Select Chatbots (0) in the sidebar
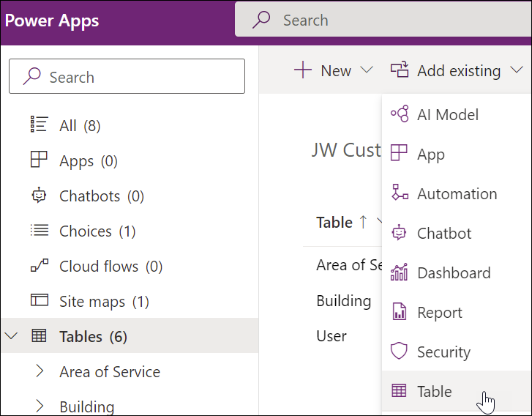This screenshot has width=532, height=416. pos(130,196)
